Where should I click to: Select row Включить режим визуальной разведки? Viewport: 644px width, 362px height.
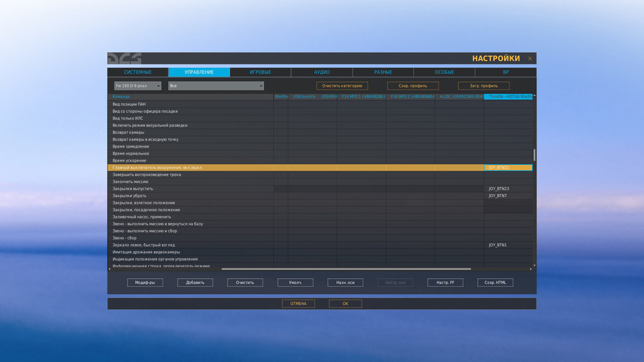coord(320,126)
